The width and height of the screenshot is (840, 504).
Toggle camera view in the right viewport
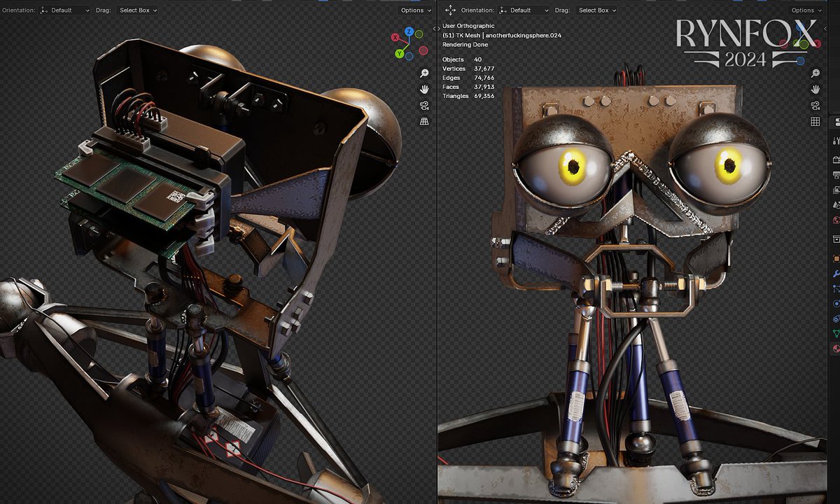point(815,106)
